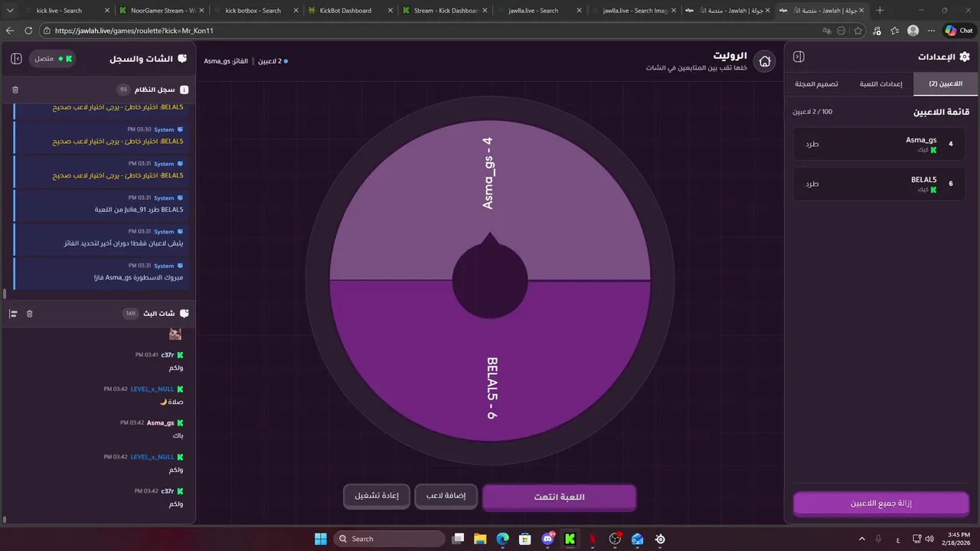Kick player Asma_gs with طرد

[x=812, y=144]
